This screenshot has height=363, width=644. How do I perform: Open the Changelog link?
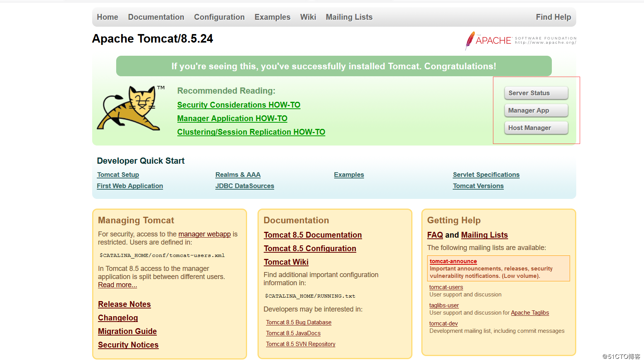(x=118, y=318)
